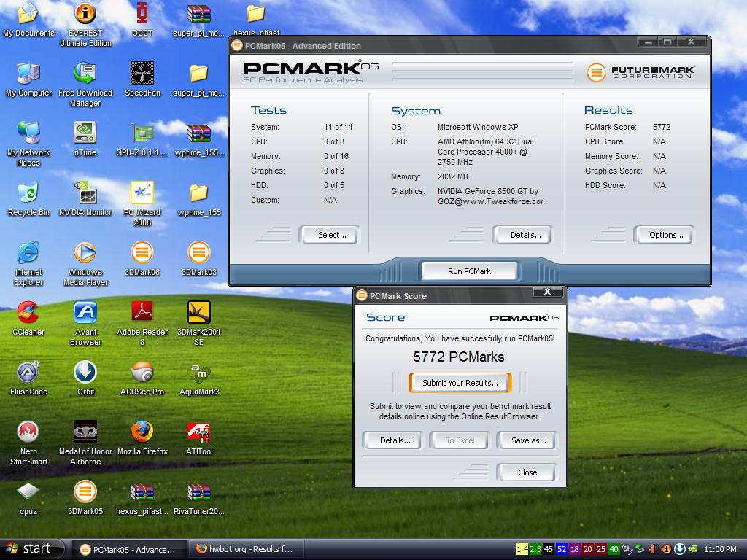Image resolution: width=747 pixels, height=560 pixels.
Task: Click the 11:00 PM taskbar clock
Action: [720, 549]
